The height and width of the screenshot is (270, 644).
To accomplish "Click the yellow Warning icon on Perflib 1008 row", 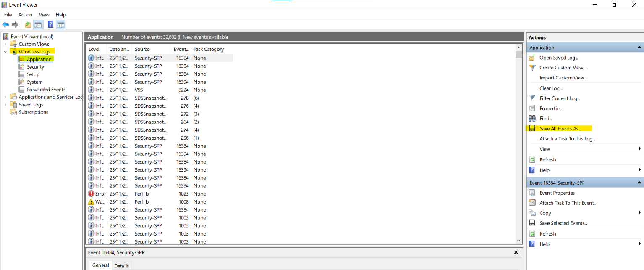I will [x=91, y=202].
